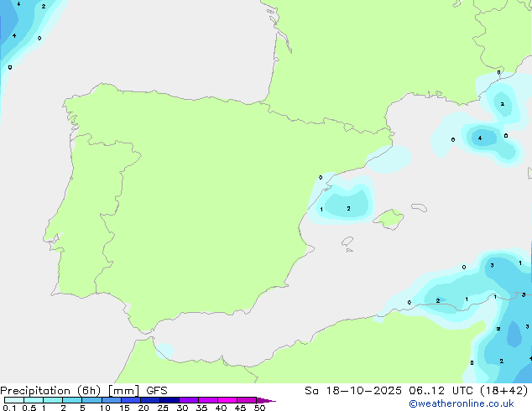Click Ibiza island outline on the map
Screen dimensions: 532x411
coord(347,242)
